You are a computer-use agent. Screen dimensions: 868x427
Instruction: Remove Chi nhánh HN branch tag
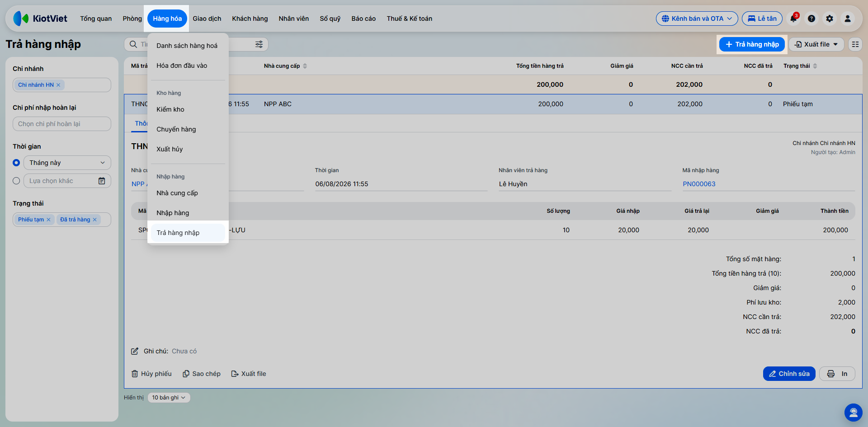58,85
